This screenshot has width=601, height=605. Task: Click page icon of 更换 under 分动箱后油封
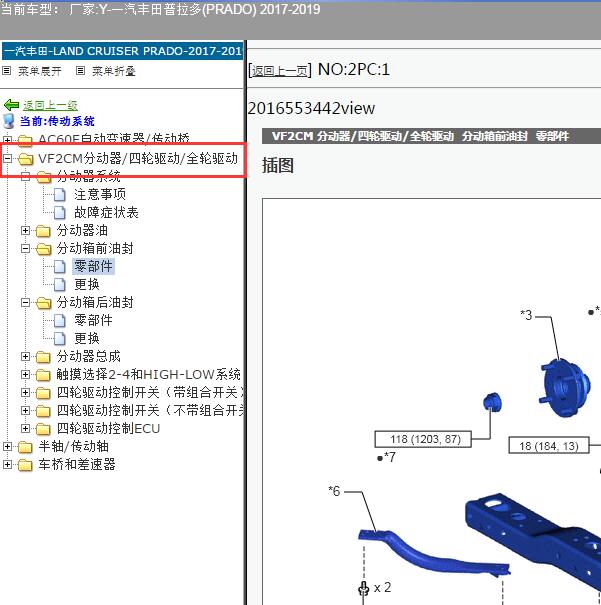[60, 339]
